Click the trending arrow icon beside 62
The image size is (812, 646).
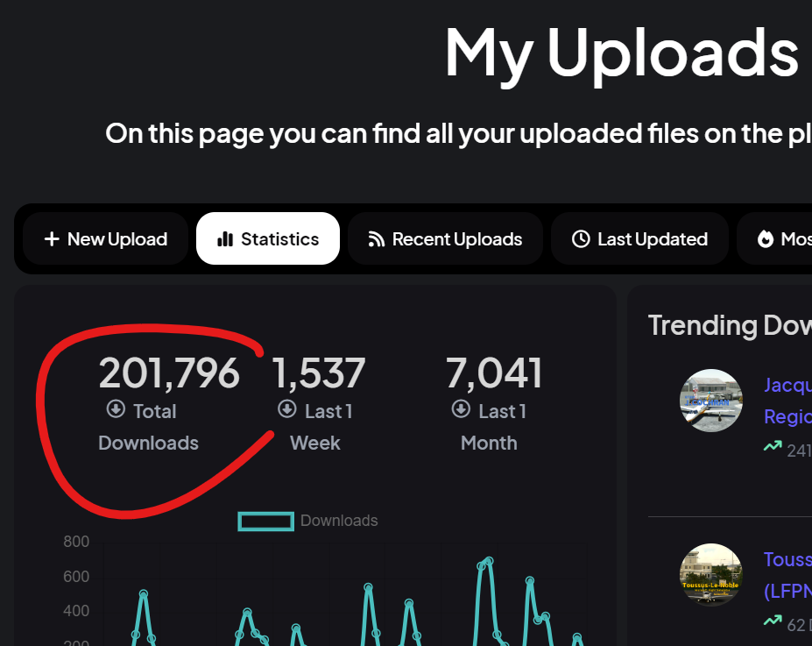pos(773,620)
